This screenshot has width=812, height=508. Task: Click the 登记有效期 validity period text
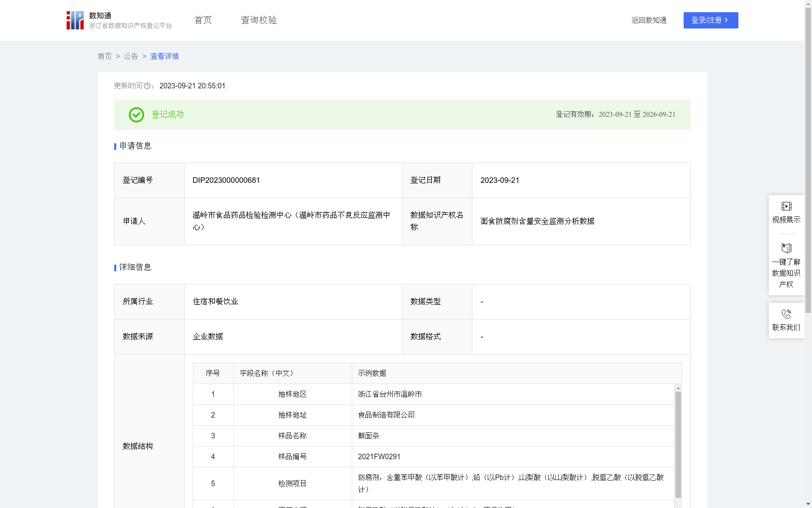(x=616, y=115)
